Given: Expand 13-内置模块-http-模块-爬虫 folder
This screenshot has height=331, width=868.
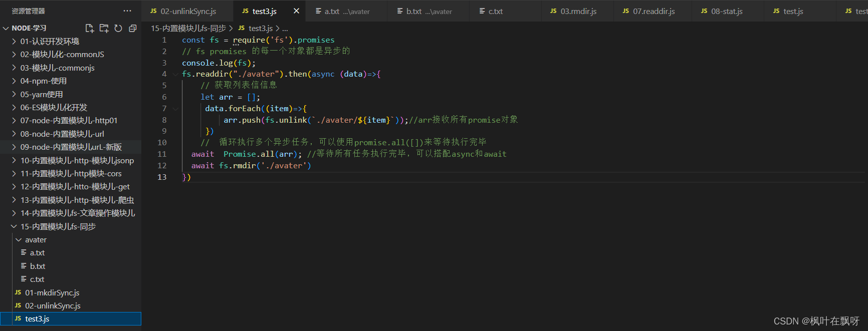Looking at the screenshot, I should [14, 200].
